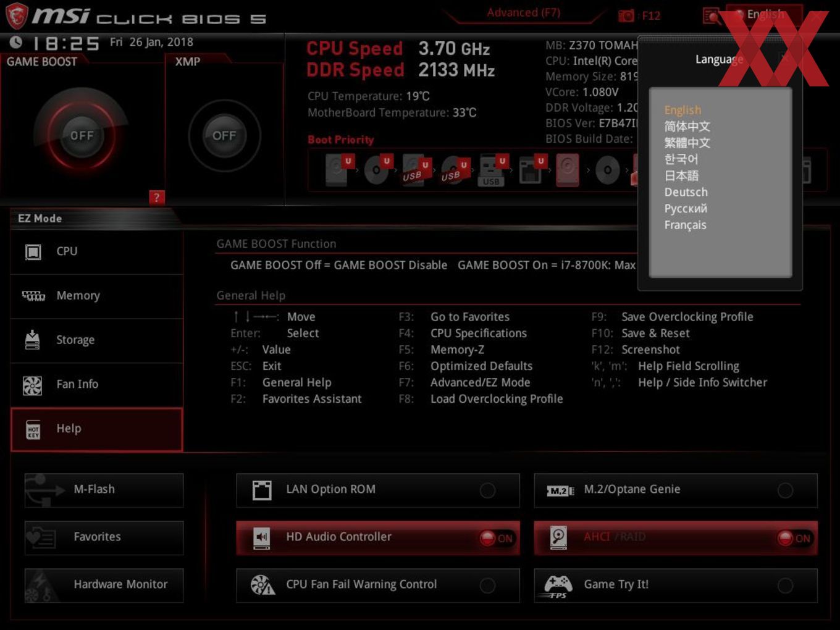The width and height of the screenshot is (840, 630).
Task: Enable CPU Fan Fail Warning Control
Action: (378, 585)
